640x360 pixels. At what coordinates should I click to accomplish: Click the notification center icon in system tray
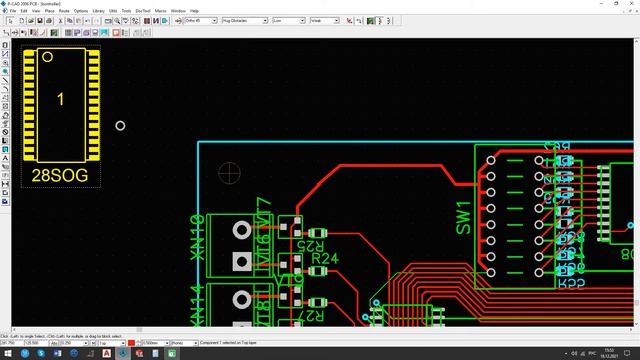coord(627,353)
